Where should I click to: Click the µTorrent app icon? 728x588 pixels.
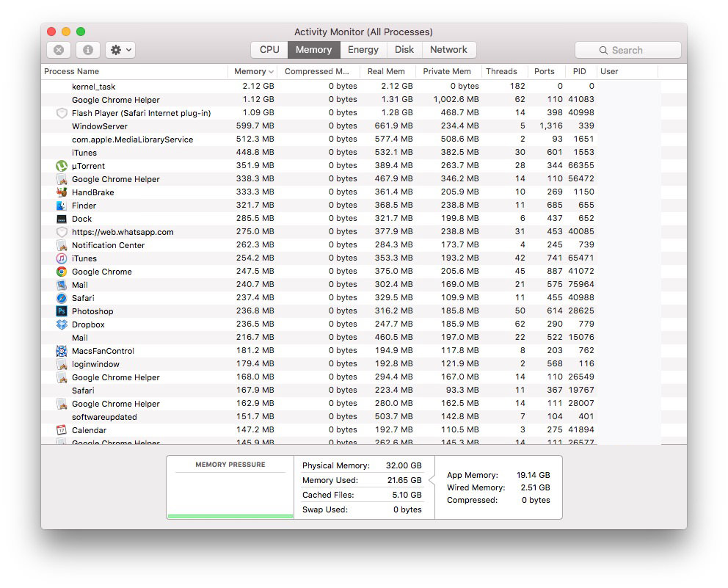(x=62, y=166)
